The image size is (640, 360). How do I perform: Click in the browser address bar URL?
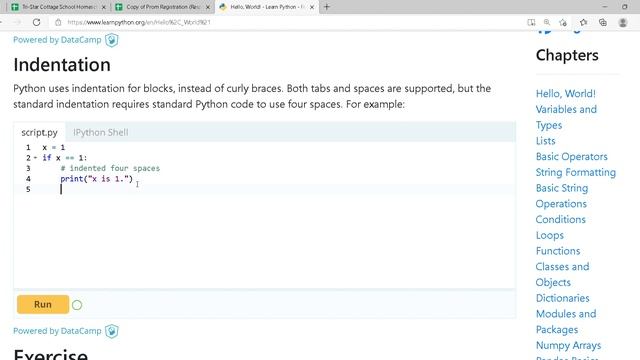tap(139, 22)
